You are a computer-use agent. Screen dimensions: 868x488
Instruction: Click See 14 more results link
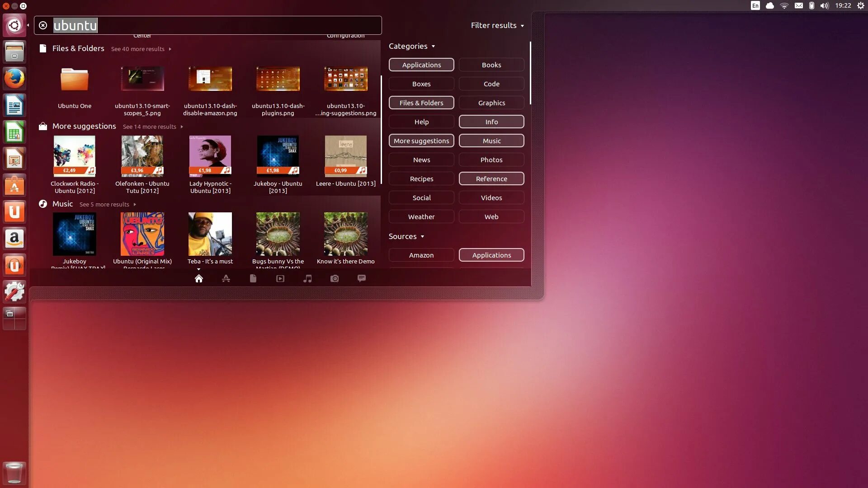(x=153, y=127)
